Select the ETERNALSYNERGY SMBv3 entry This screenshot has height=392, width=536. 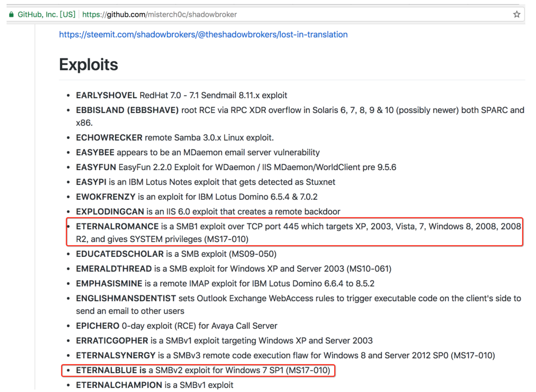(285, 355)
